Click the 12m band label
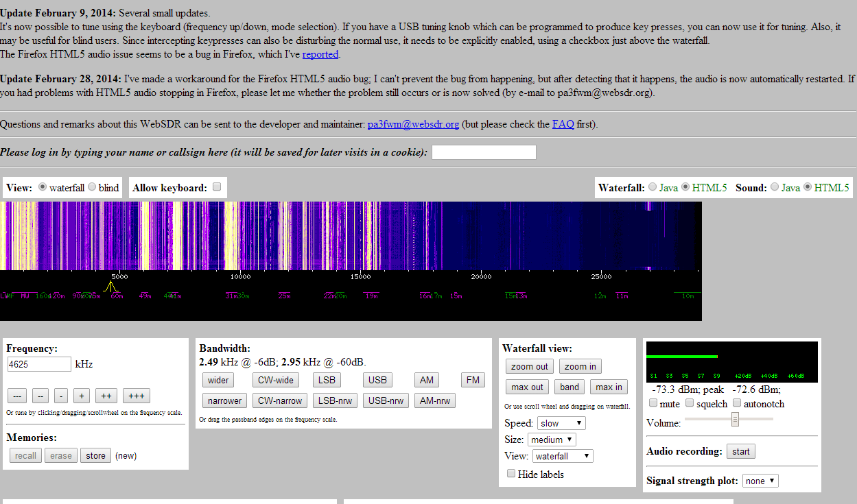 600,296
